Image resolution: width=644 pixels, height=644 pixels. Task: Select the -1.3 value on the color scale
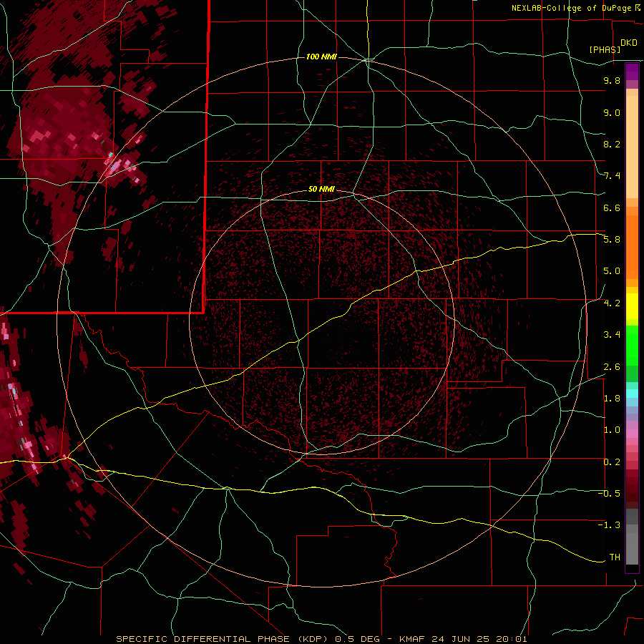point(609,525)
